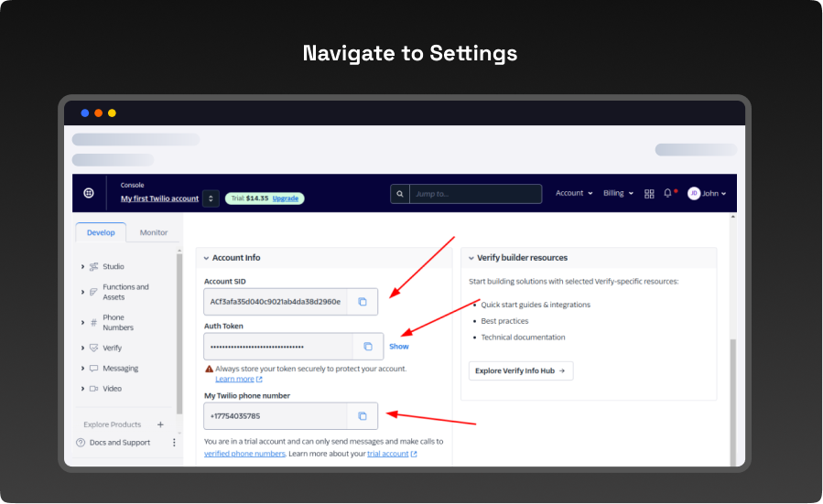Open account switcher dropdown arrows
Screen dimensions: 823x504
pos(211,198)
